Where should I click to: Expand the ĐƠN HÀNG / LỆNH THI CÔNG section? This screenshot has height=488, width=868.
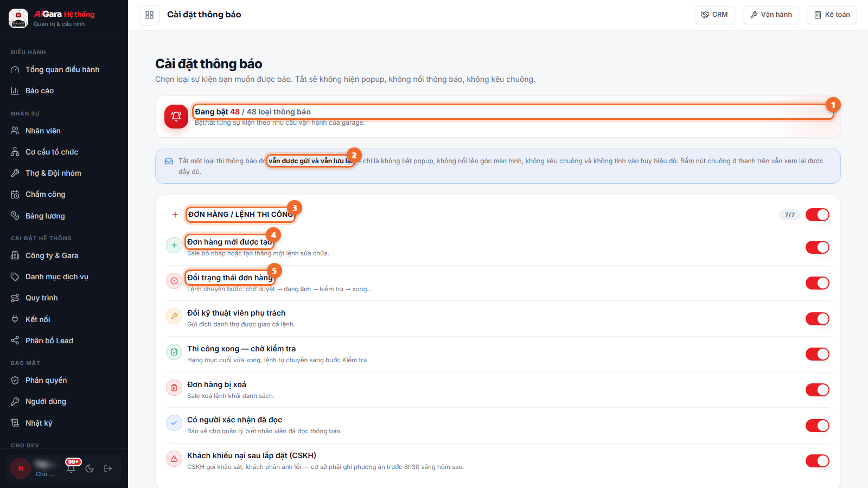tap(175, 215)
